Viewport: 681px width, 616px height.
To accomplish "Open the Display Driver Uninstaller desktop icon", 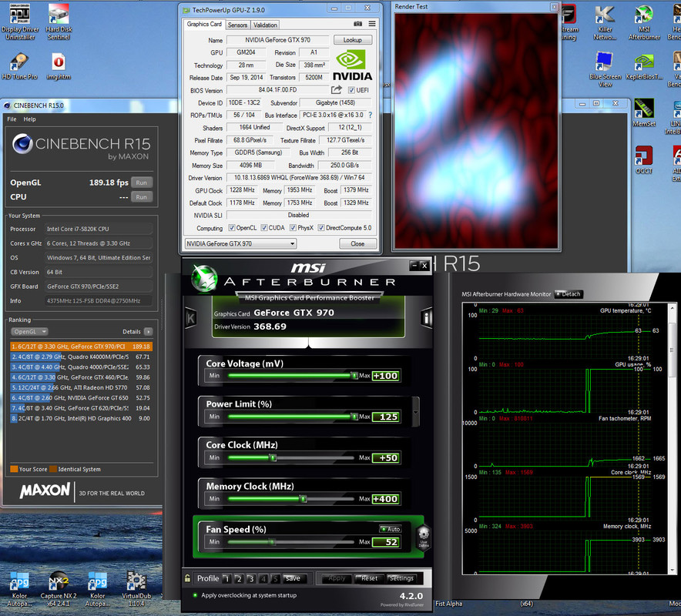I will tap(20, 22).
